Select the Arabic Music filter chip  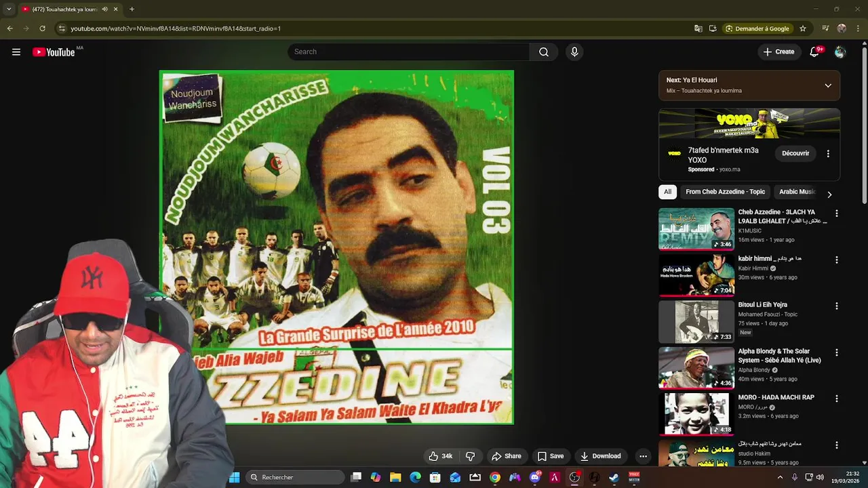click(796, 192)
